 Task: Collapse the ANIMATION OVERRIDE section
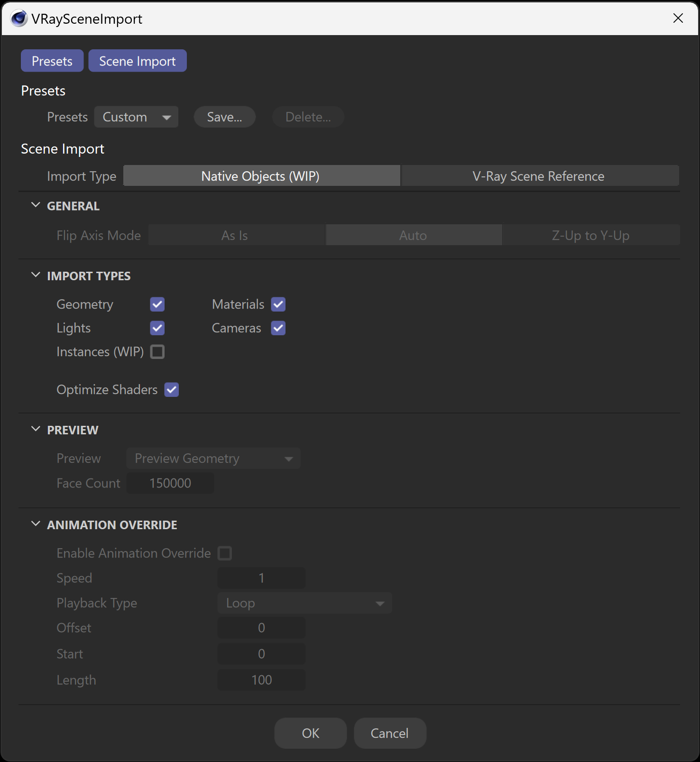(36, 524)
